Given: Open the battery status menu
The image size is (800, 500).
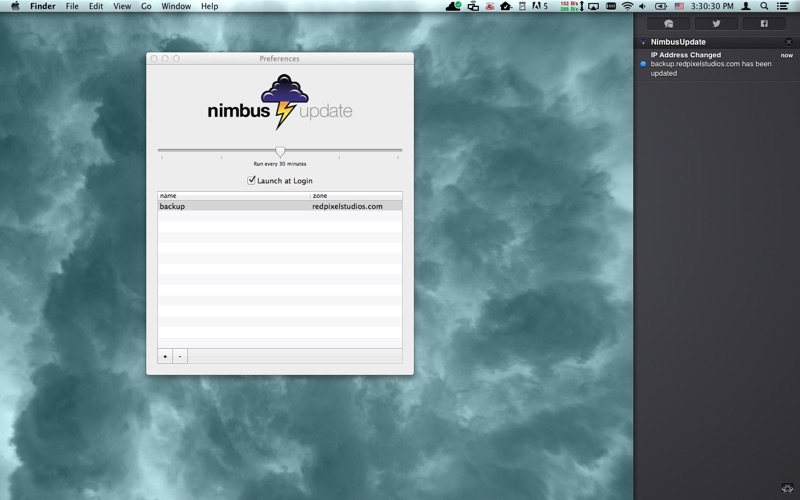Looking at the screenshot, I should click(x=661, y=6).
